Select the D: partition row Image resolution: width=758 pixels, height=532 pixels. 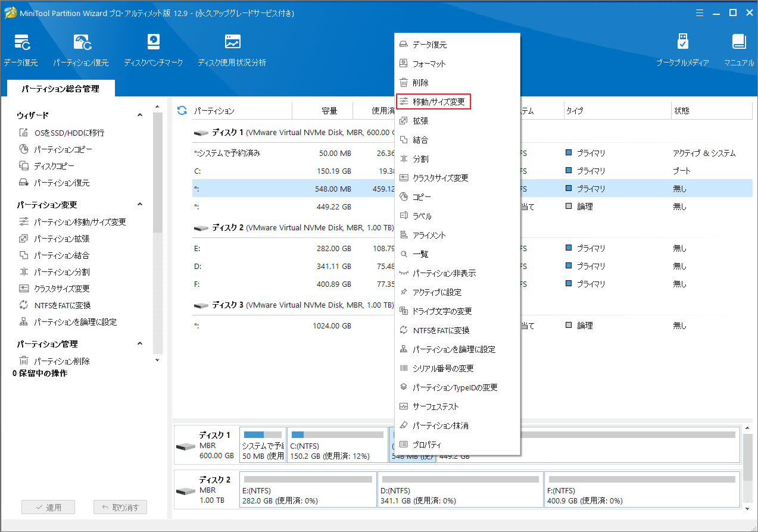[472, 266]
